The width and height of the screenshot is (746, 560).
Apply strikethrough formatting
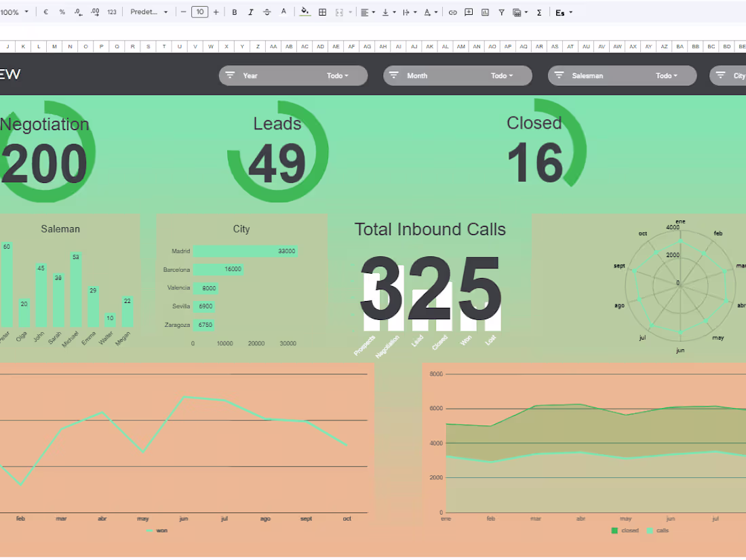pyautogui.click(x=267, y=12)
